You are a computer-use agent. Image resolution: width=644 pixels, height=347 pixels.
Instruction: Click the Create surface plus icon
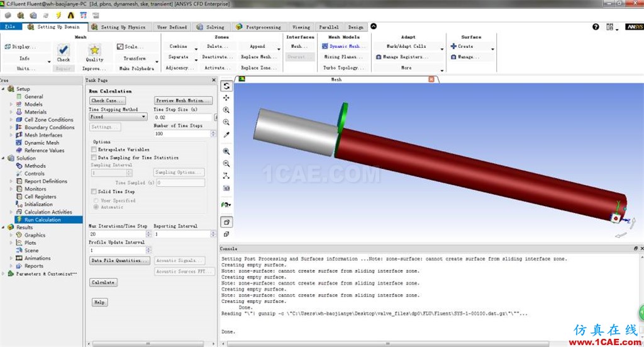pyautogui.click(x=453, y=46)
